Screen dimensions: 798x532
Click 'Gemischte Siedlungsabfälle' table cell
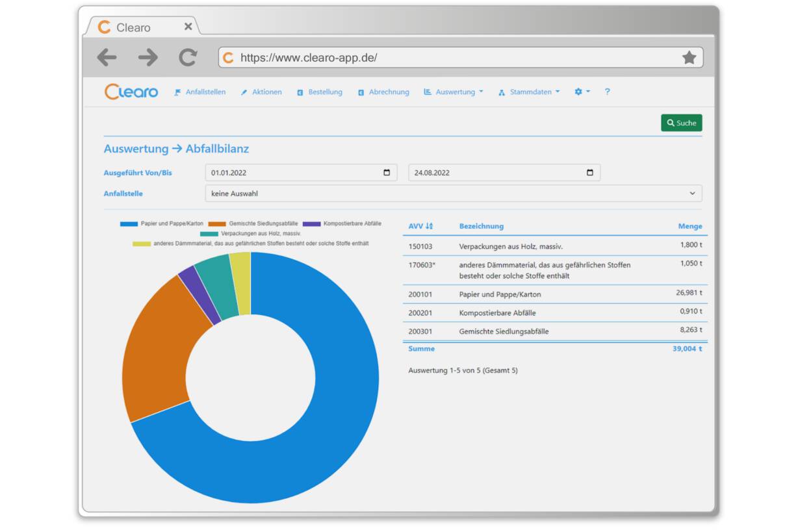(x=504, y=331)
